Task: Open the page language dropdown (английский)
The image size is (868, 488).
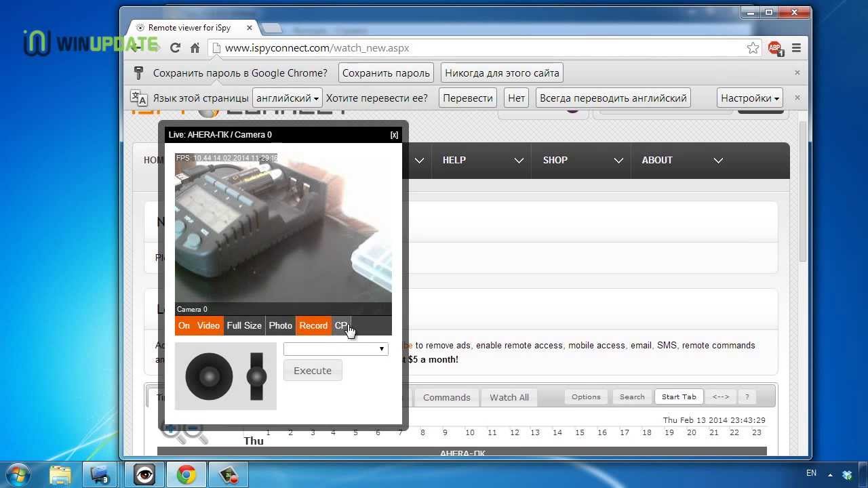Action: click(288, 98)
